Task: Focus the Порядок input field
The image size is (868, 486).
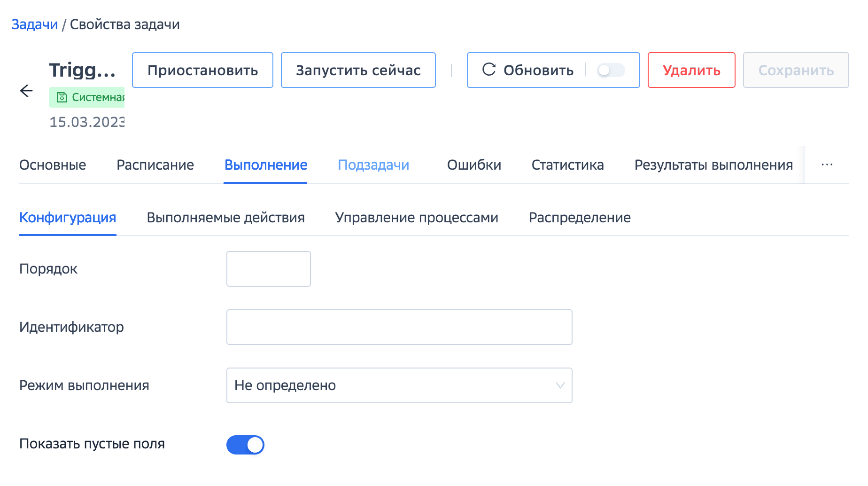Action: [268, 269]
